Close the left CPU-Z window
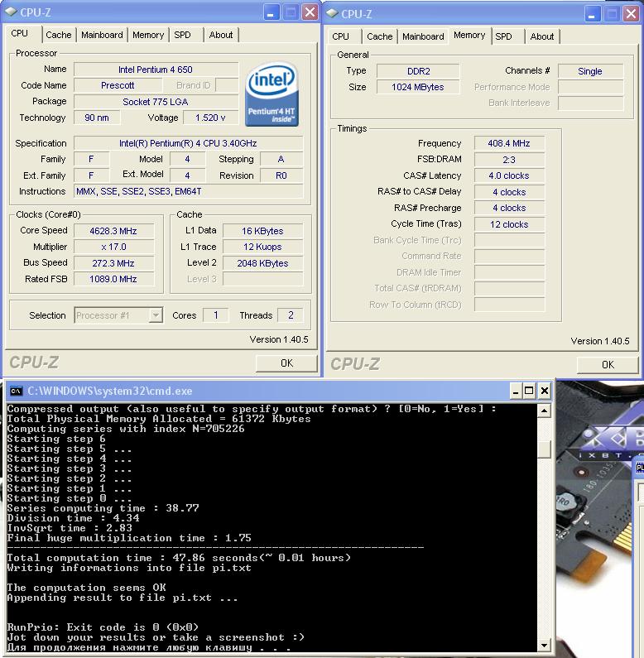The height and width of the screenshot is (658, 644). tap(310, 12)
